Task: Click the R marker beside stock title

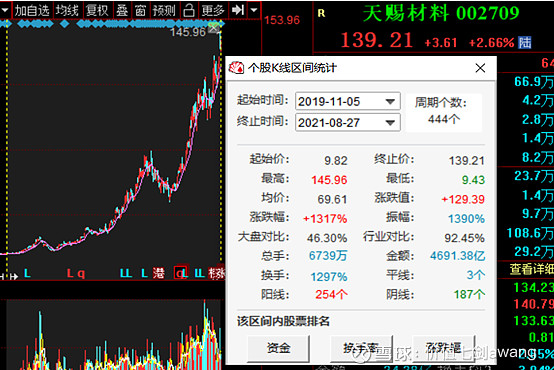Action: click(x=321, y=13)
